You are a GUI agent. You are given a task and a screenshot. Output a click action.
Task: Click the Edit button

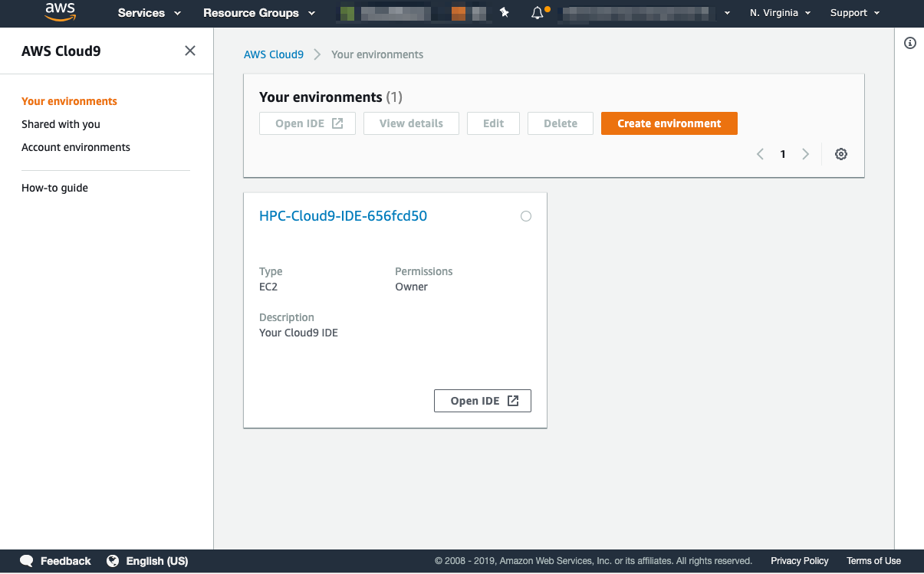[x=494, y=123]
